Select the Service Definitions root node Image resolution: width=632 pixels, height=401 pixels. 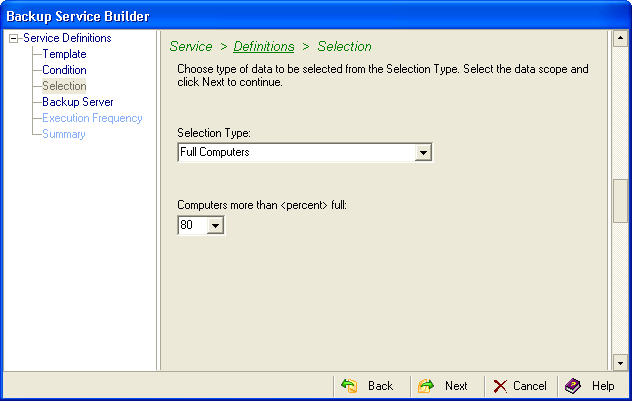[x=67, y=38]
